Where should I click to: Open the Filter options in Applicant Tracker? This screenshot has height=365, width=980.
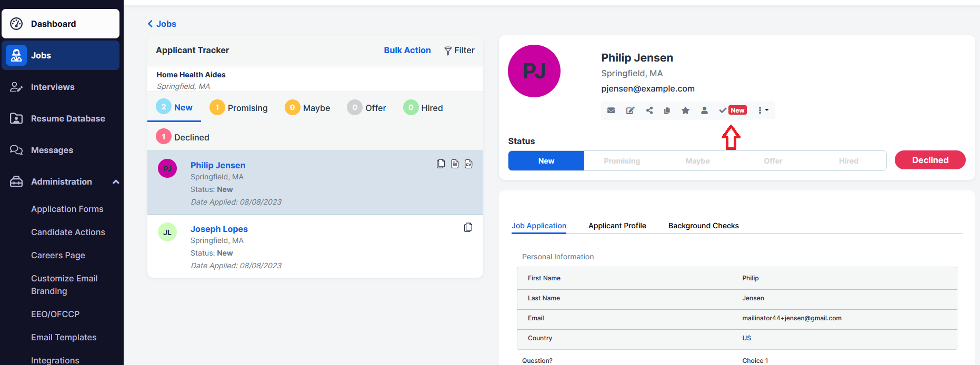pos(459,50)
